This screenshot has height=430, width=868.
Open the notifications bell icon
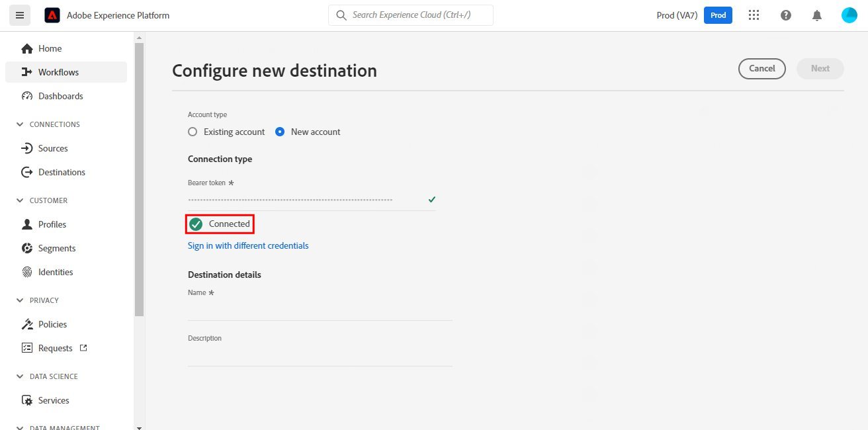point(817,15)
